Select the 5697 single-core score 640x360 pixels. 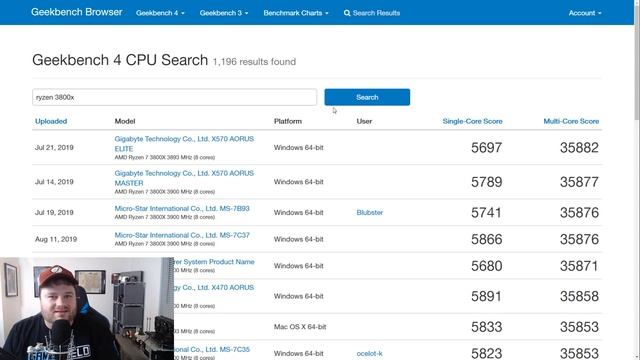(487, 147)
